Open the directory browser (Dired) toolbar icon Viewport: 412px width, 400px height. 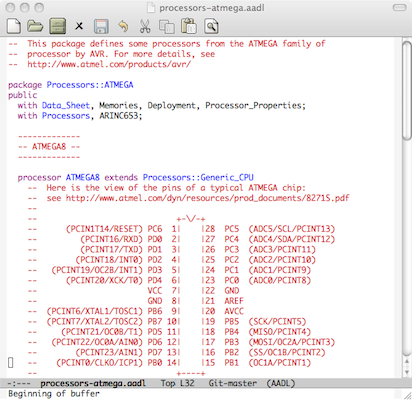click(x=58, y=26)
